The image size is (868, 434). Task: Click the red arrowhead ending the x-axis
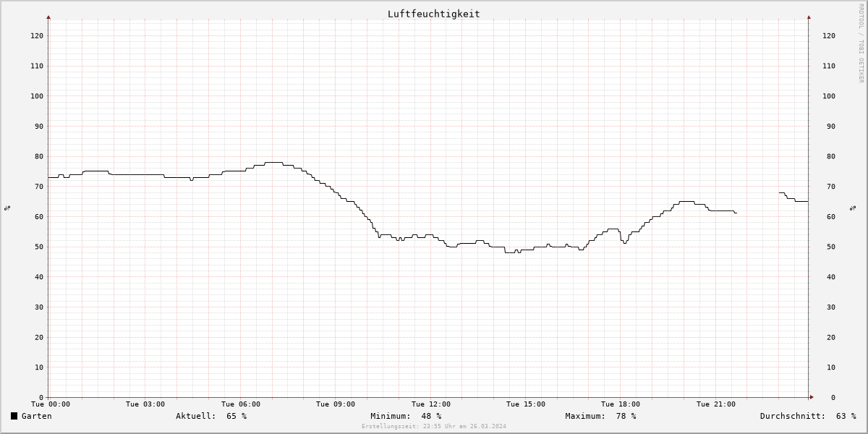[x=811, y=397]
